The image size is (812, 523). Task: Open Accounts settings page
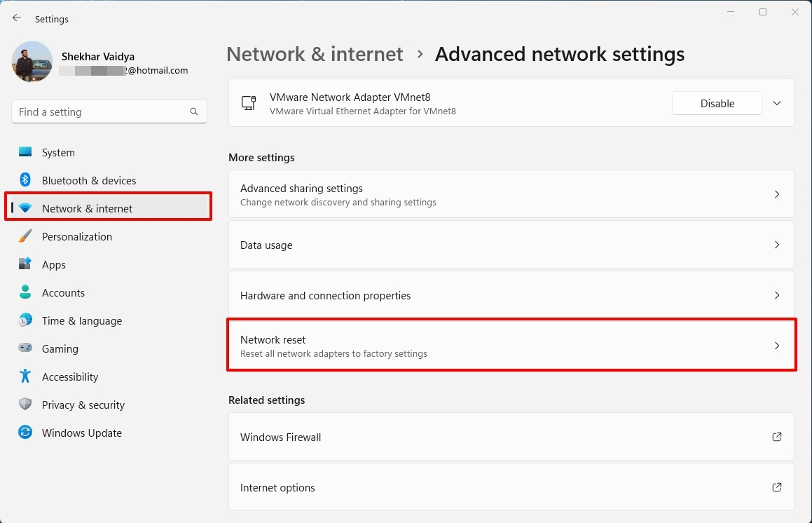tap(109, 292)
